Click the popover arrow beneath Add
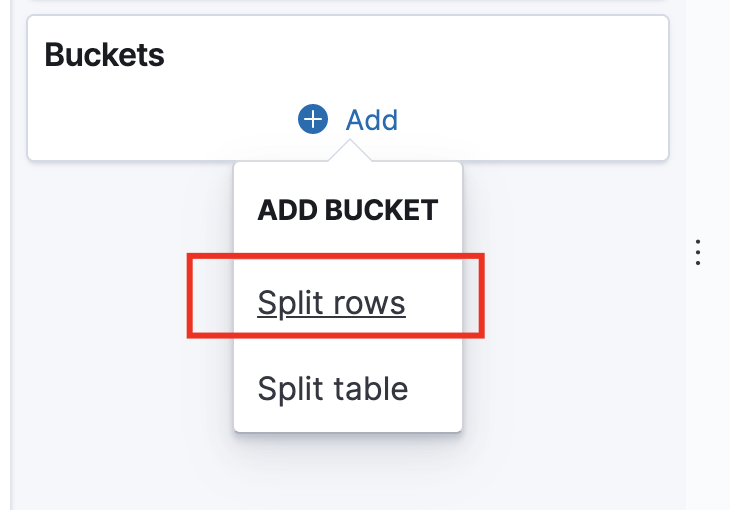Image resolution: width=730 pixels, height=510 pixels. point(350,151)
